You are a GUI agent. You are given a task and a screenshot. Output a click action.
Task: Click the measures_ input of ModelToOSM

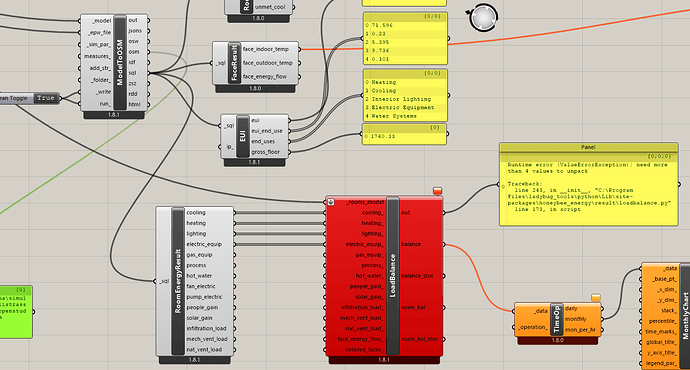point(97,56)
